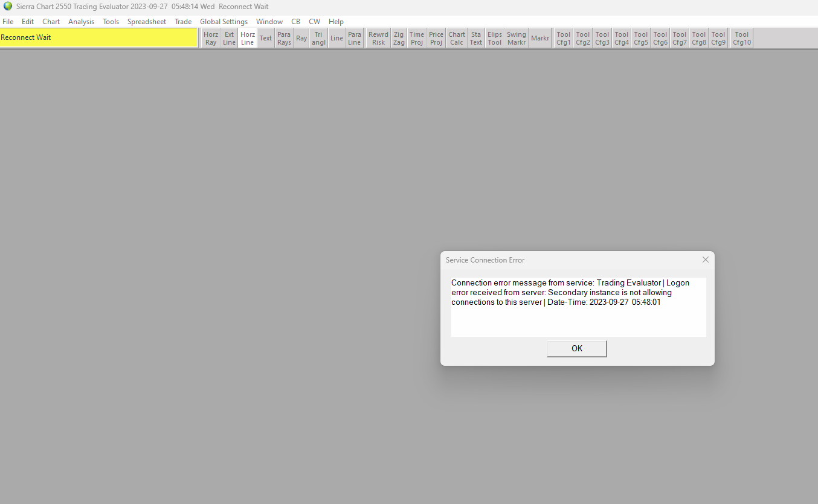
Task: Choose Tool Cfg5 configuration
Action: pos(641,38)
